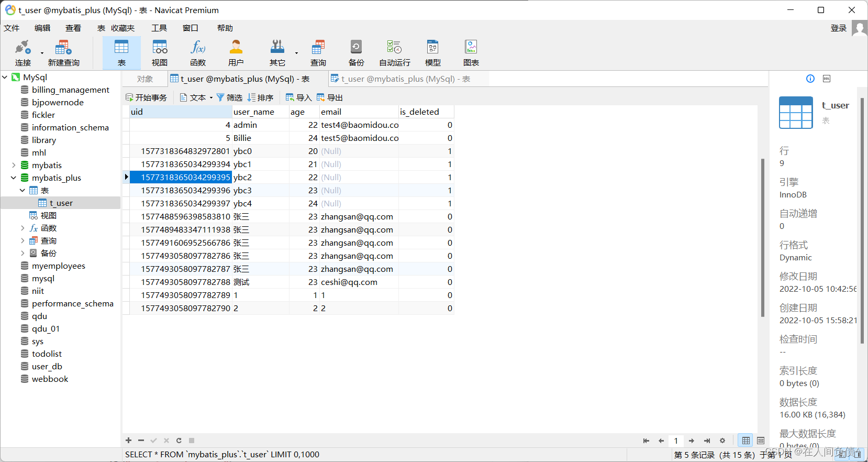Expand the Backups (备份) node
Screen dimensions: 868x462
click(23, 253)
